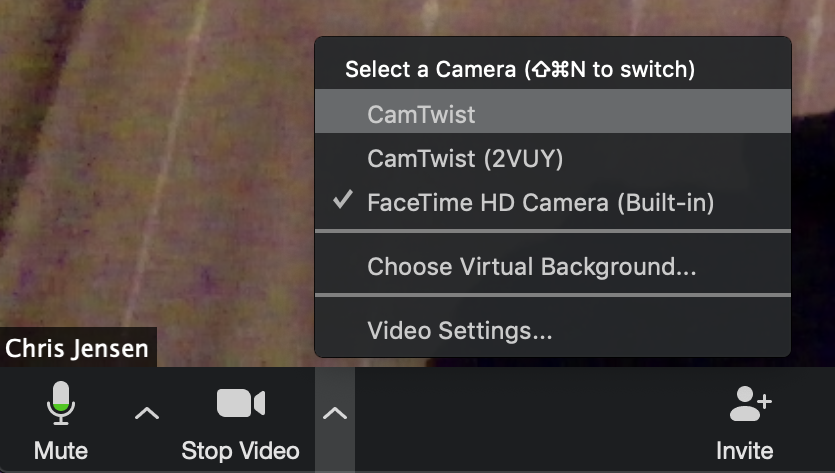
Task: Click the video camera icon
Action: [241, 403]
